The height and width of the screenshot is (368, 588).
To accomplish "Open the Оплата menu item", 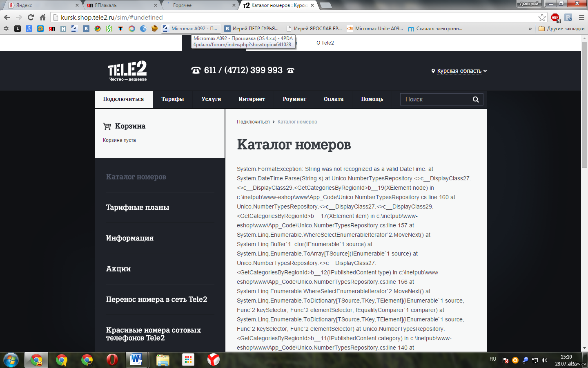I will [334, 99].
